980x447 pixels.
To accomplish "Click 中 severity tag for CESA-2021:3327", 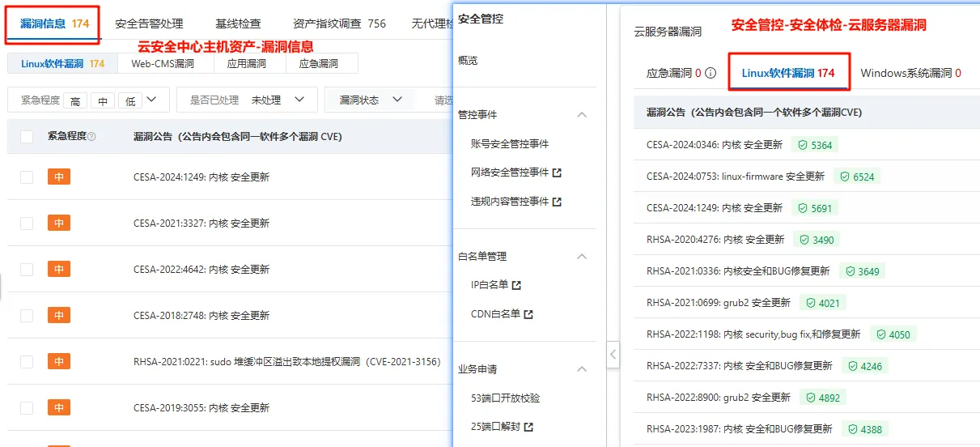I will pos(59,223).
